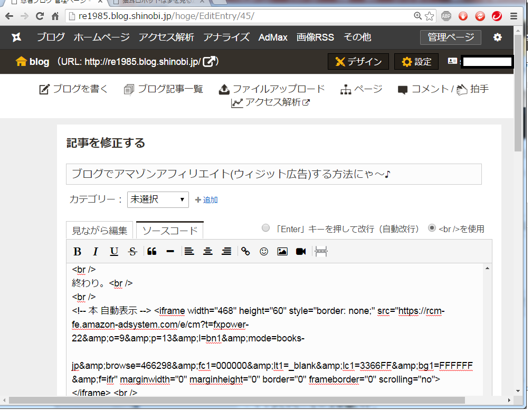Switch to the 見ながら編集 tab
532x410 pixels.
[99, 231]
